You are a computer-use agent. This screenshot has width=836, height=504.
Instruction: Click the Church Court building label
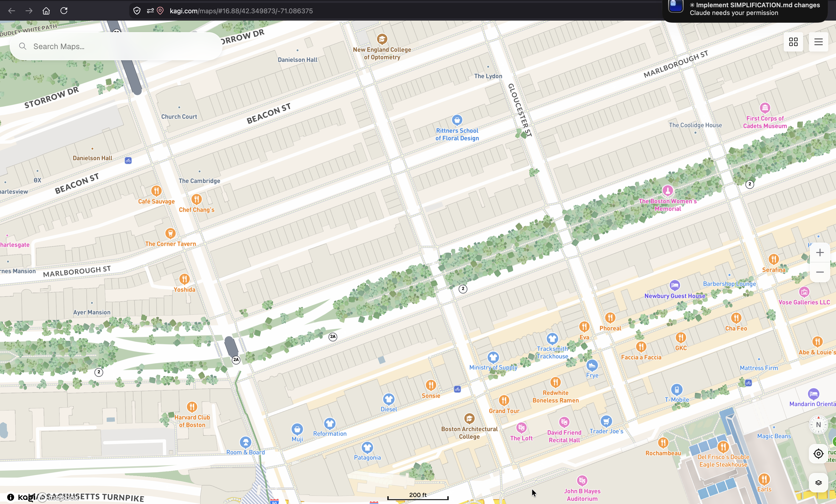click(x=179, y=117)
